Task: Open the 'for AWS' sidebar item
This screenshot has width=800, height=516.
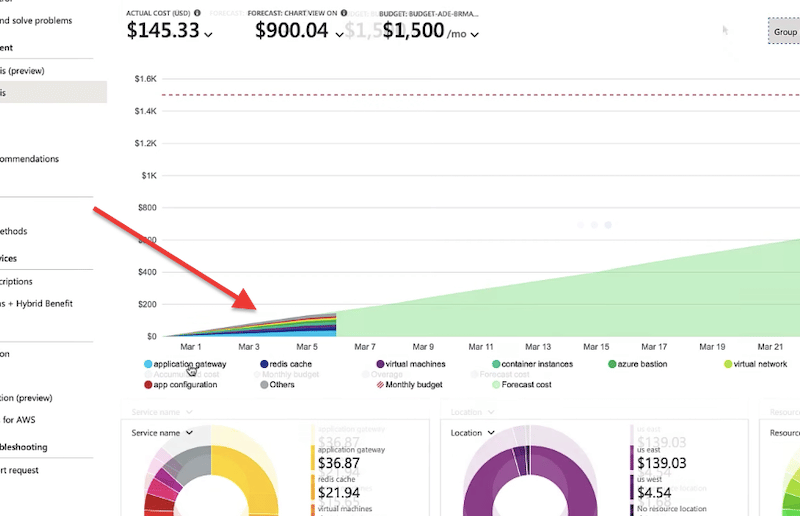Action: (x=18, y=420)
